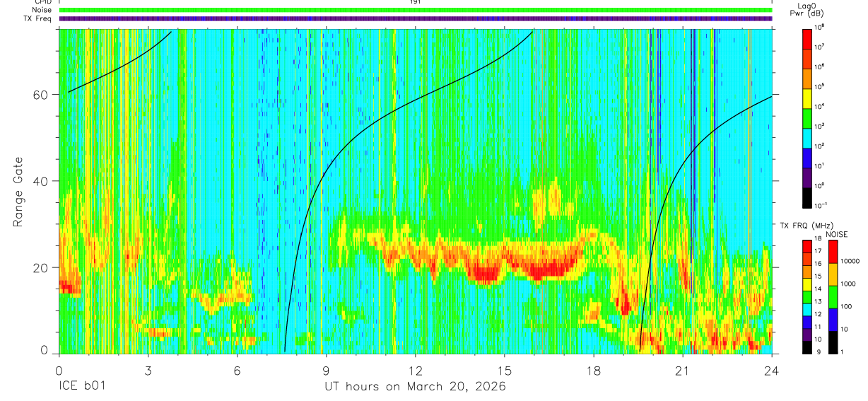Screen dimensions: 868x401
Task: Click the '60' tick on Range Gate axis
Action: [x=40, y=95]
